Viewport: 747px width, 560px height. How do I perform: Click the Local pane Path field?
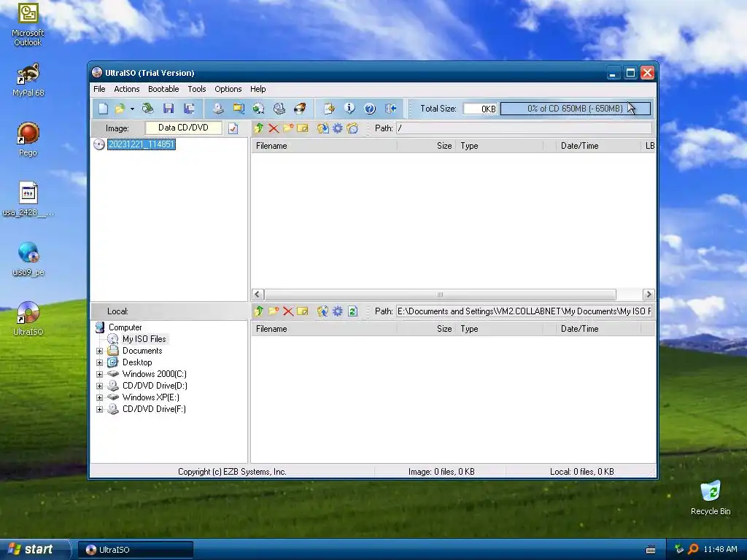click(x=524, y=311)
